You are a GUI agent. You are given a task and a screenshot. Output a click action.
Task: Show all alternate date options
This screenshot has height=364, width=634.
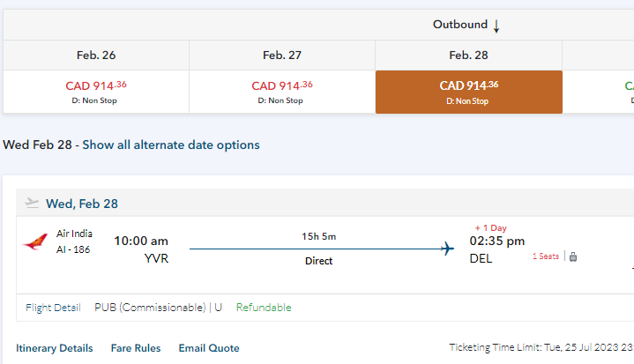pyautogui.click(x=171, y=145)
